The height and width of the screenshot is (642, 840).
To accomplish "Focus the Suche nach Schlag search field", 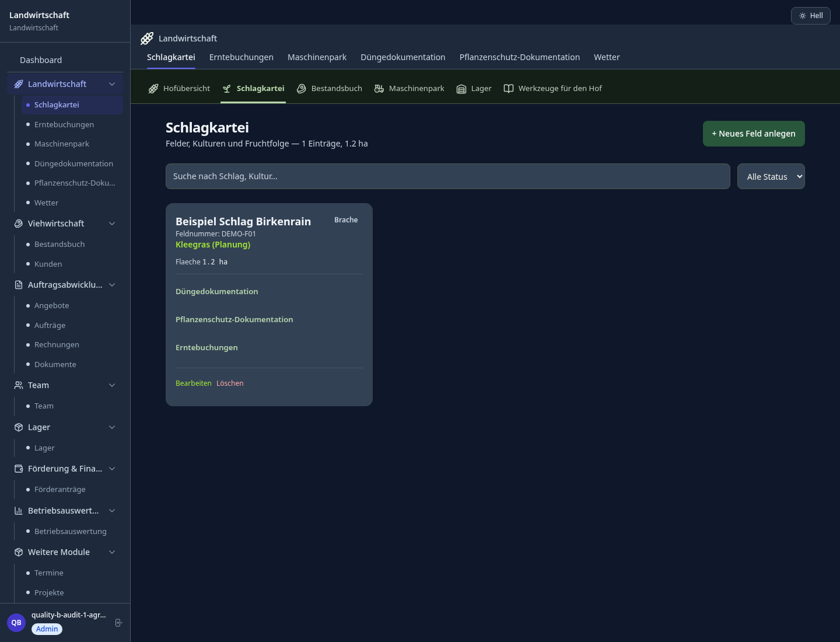I will (448, 176).
